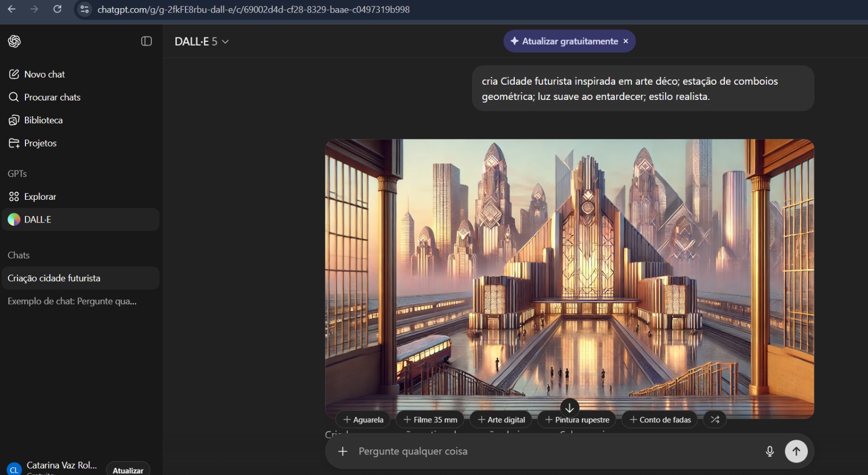This screenshot has height=475, width=868.
Task: Click Explorar GPTs
Action: coord(40,197)
